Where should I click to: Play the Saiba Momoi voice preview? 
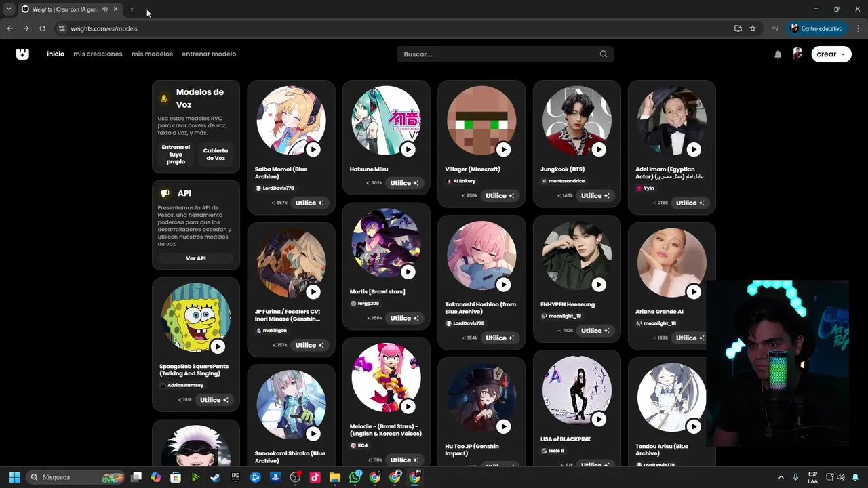pos(313,150)
